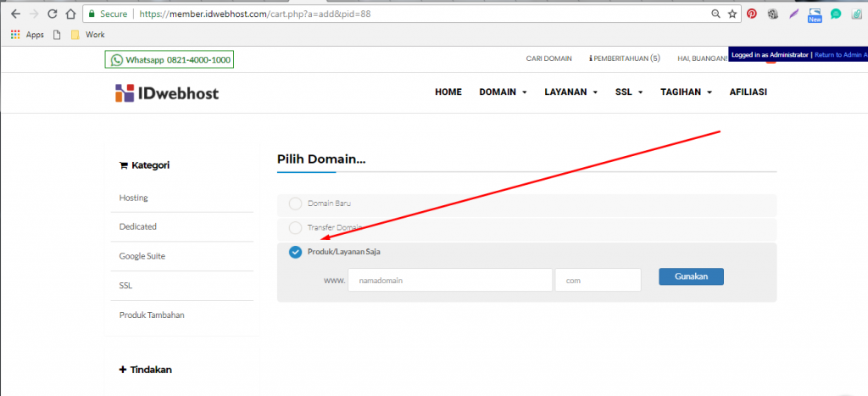The width and height of the screenshot is (868, 396).
Task: Open the Apps grid icon in bookmarks bar
Action: pos(15,34)
